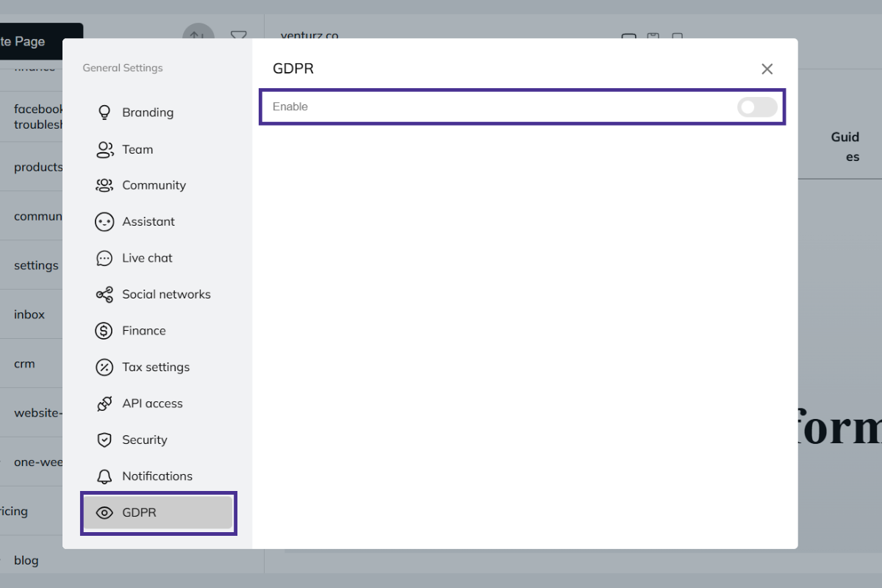Open the Security settings section

145,440
